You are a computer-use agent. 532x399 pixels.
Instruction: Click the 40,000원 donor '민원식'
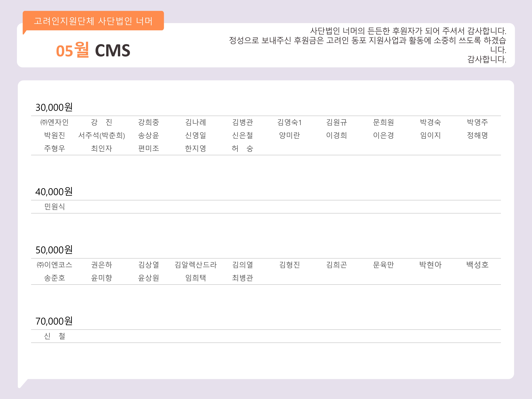[55, 207]
